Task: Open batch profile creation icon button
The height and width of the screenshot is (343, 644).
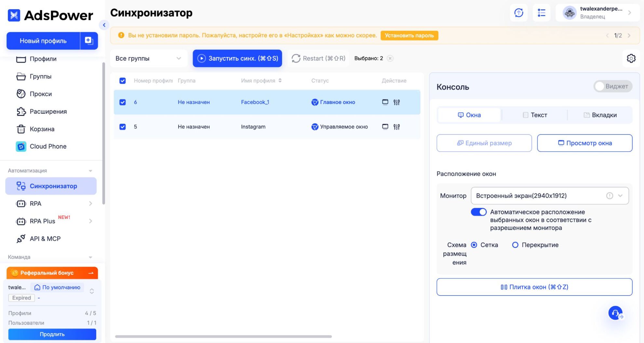Action: click(x=89, y=41)
